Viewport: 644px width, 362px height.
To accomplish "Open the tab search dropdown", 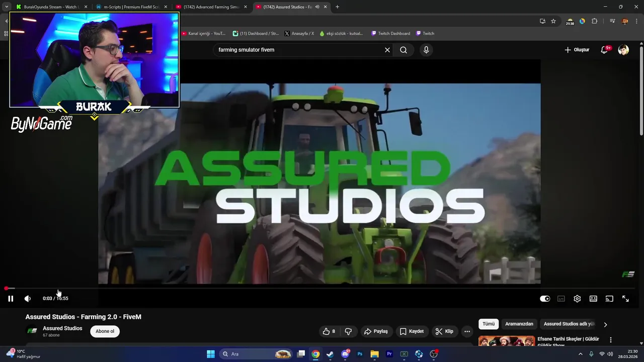I will [x=7, y=7].
